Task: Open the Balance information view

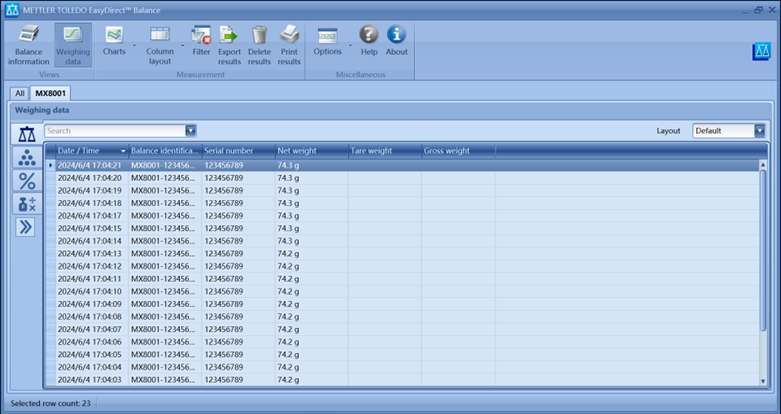Action: click(x=28, y=45)
